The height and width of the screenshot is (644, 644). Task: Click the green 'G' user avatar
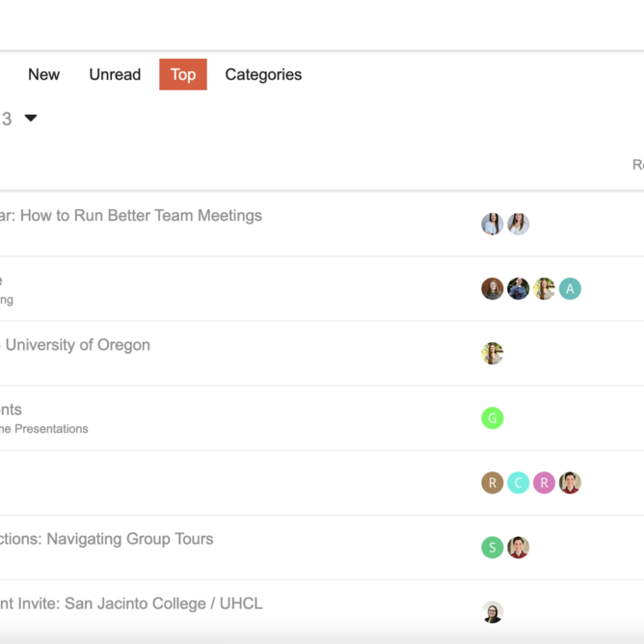click(493, 418)
